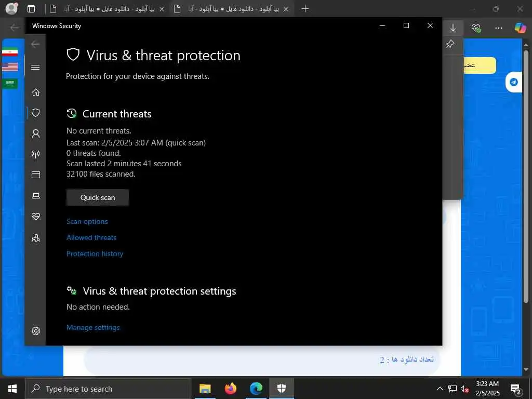This screenshot has height=399, width=532.
Task: Open Edge browser essentials heart icon
Action: click(476, 28)
